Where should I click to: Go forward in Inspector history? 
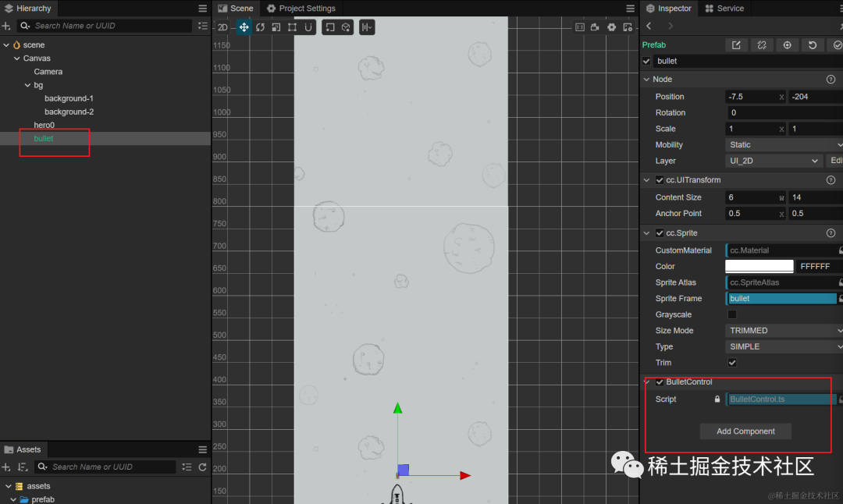(x=670, y=26)
